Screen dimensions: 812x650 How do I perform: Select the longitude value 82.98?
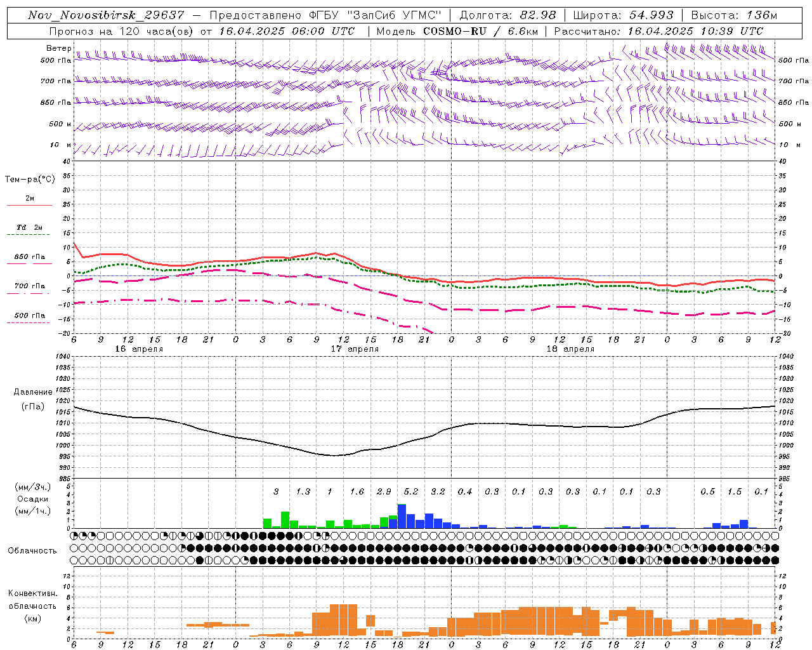pos(537,15)
